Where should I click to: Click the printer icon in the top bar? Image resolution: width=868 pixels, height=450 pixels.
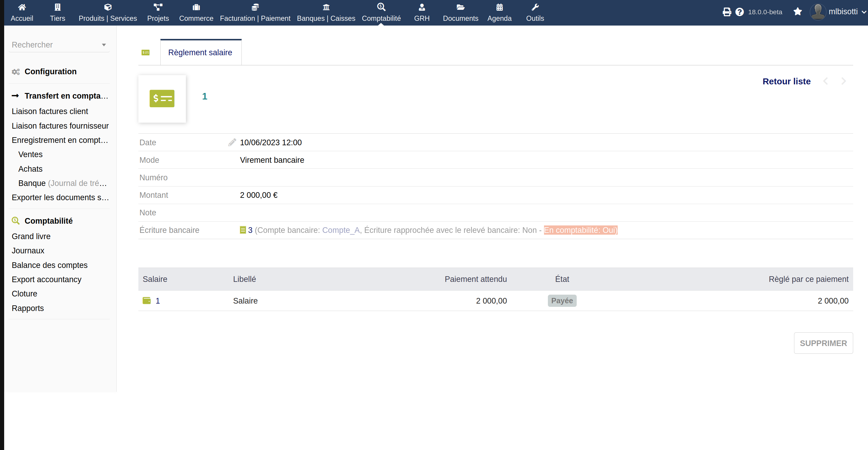(727, 12)
